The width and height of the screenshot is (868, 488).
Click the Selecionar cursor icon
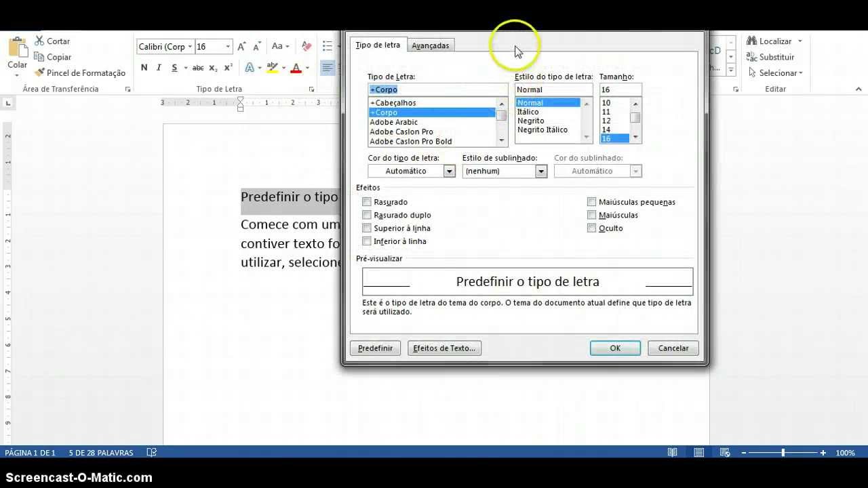[752, 73]
